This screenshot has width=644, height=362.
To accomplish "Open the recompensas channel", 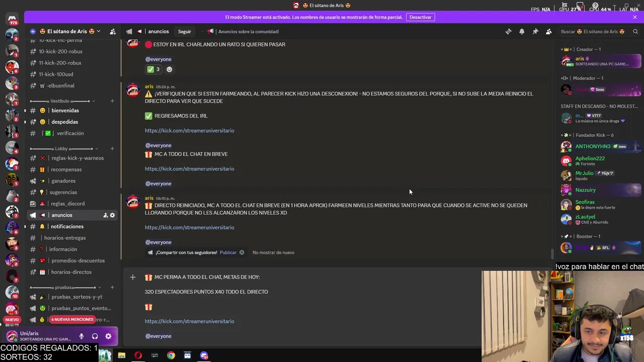I will (x=72, y=169).
